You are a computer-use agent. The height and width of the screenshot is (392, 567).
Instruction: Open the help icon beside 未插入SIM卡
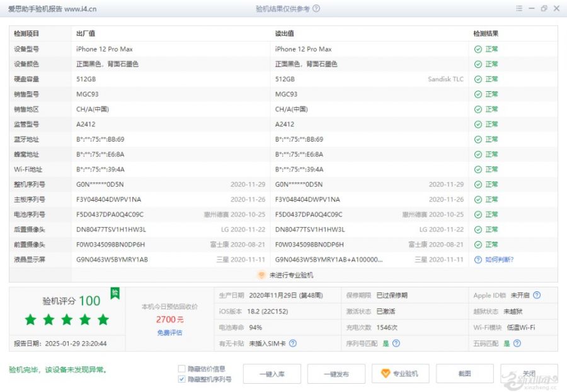click(293, 343)
